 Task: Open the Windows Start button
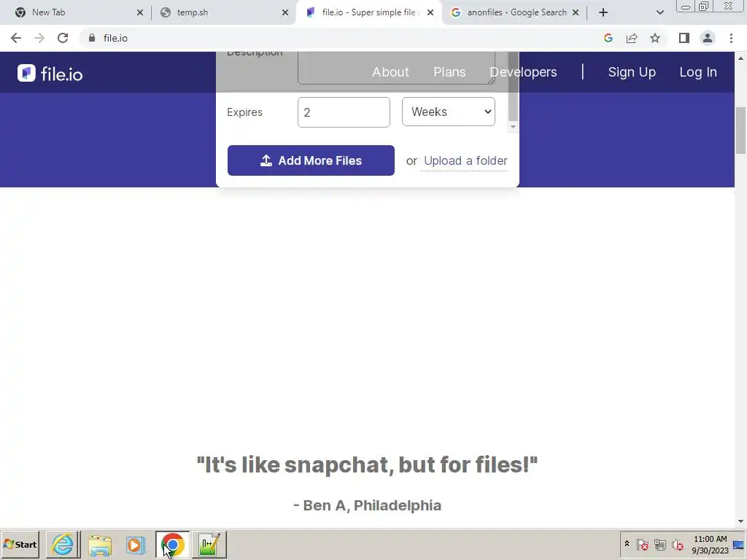click(x=20, y=544)
